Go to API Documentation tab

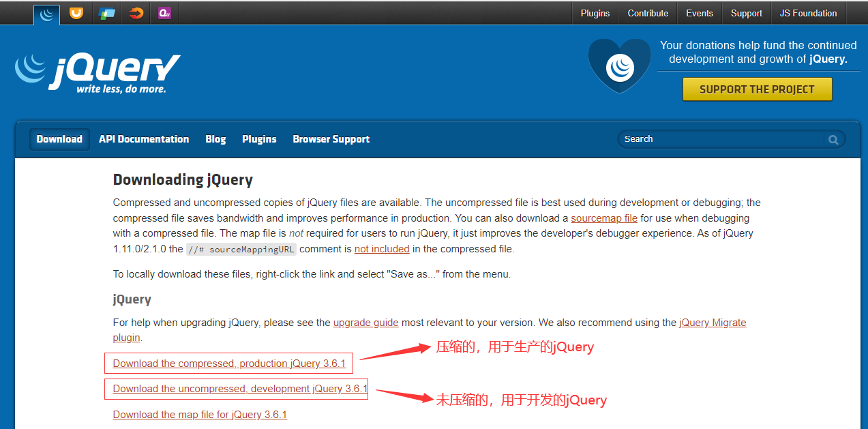(x=144, y=139)
